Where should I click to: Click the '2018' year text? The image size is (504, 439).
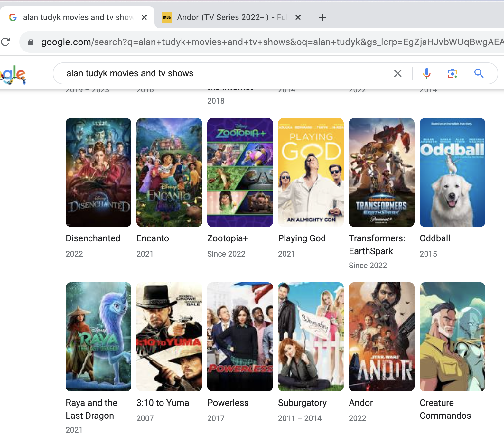(x=216, y=101)
